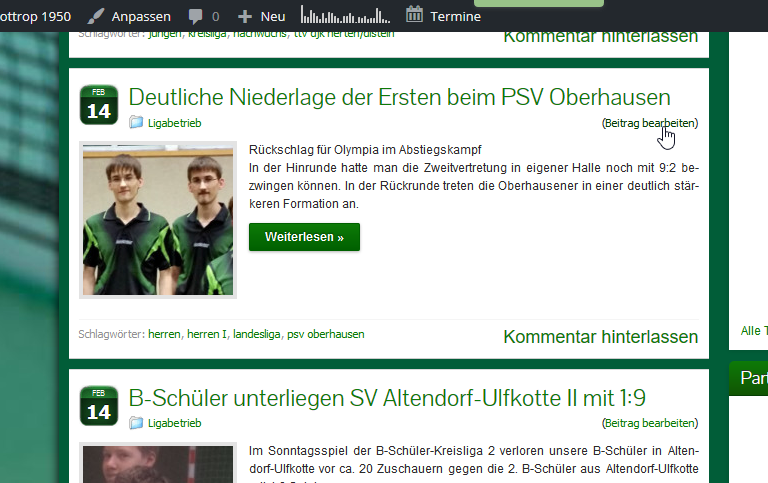Viewport: 768px width, 483px height.
Task: Click the calendar icon next to Termine
Action: click(414, 14)
